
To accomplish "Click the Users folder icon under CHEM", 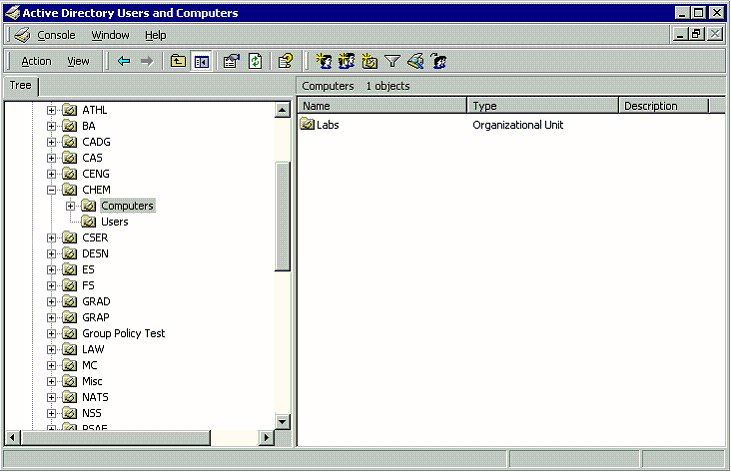I will 89,222.
